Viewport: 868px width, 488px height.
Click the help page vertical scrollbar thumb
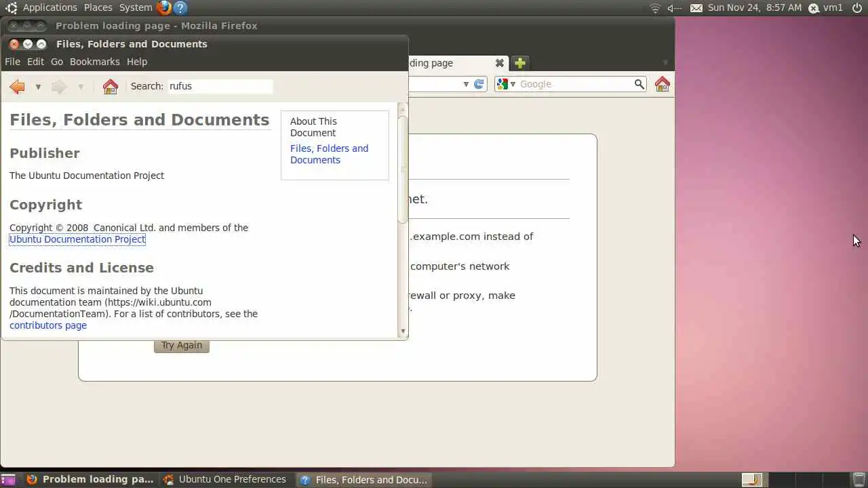[403, 169]
